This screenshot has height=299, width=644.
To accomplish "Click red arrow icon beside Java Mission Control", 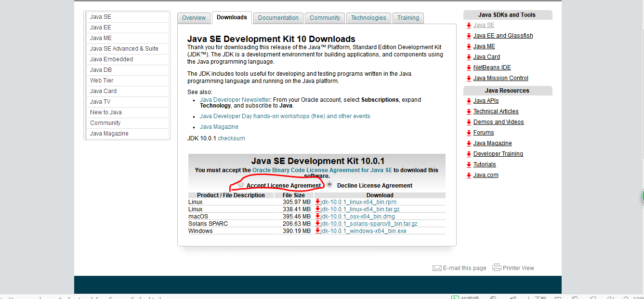I will (x=469, y=78).
